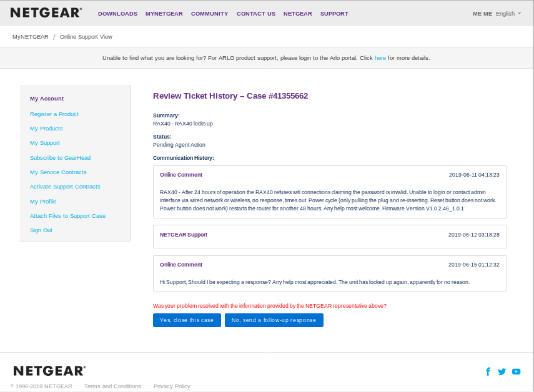Open NETGEAR's Twitter page icon

502,371
